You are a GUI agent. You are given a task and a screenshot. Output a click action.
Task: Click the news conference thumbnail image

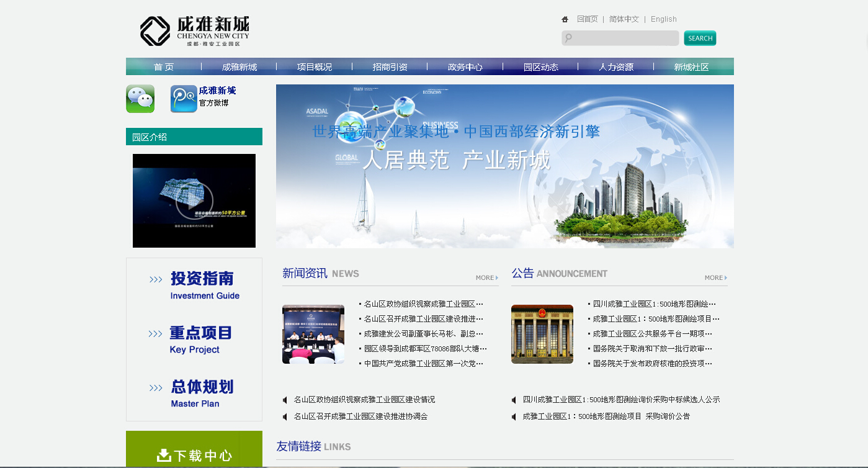pos(313,334)
